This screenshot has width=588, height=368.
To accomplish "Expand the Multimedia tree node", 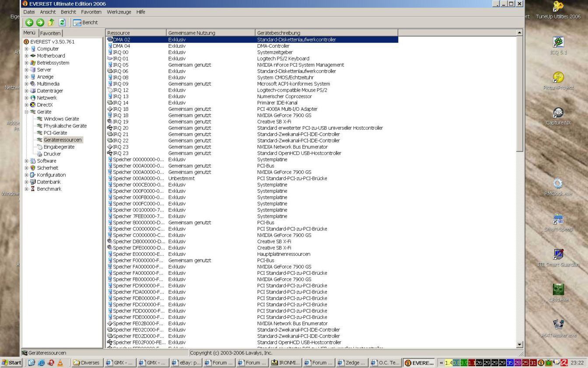I will point(27,84).
